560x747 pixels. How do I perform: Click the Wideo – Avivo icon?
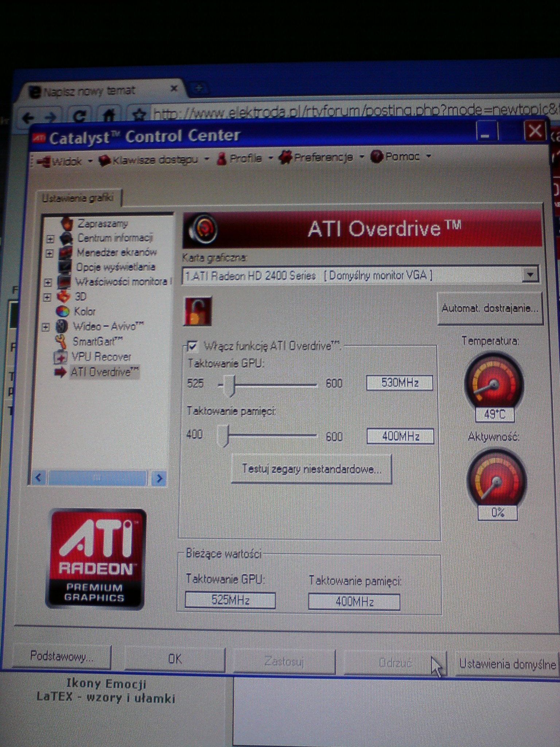coord(62,326)
